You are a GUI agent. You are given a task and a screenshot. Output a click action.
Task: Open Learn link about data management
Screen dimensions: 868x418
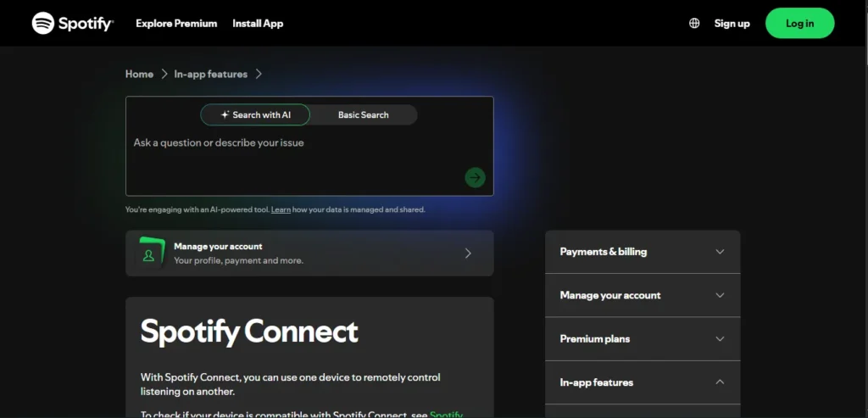(x=281, y=209)
